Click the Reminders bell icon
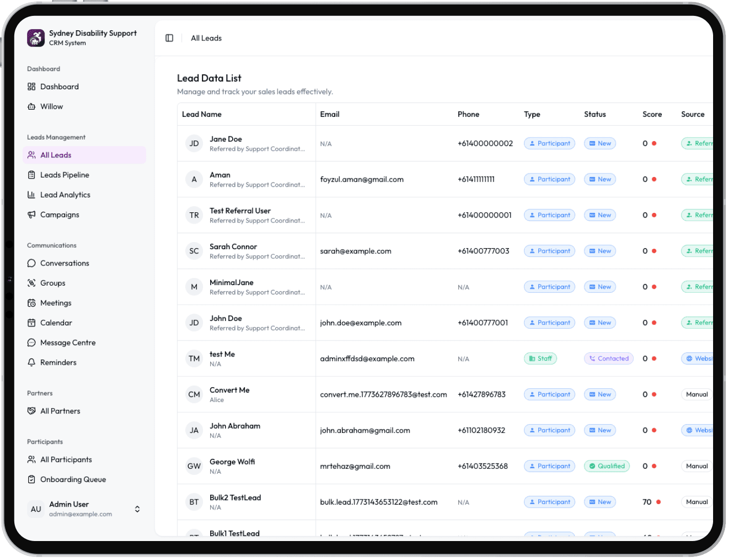This screenshot has width=730, height=560. (31, 363)
